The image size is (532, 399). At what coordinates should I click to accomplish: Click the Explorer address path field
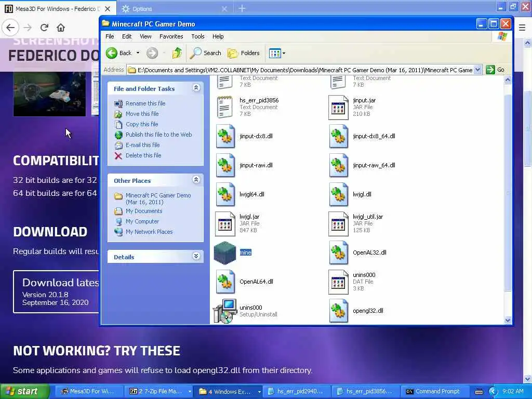coord(304,70)
